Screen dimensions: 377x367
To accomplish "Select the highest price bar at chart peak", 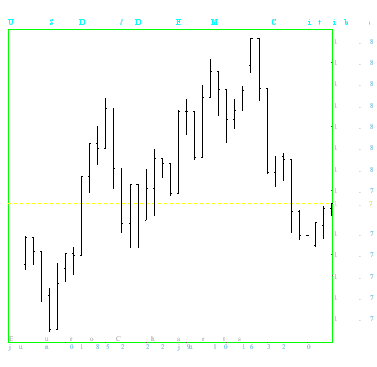I will coord(255,69).
